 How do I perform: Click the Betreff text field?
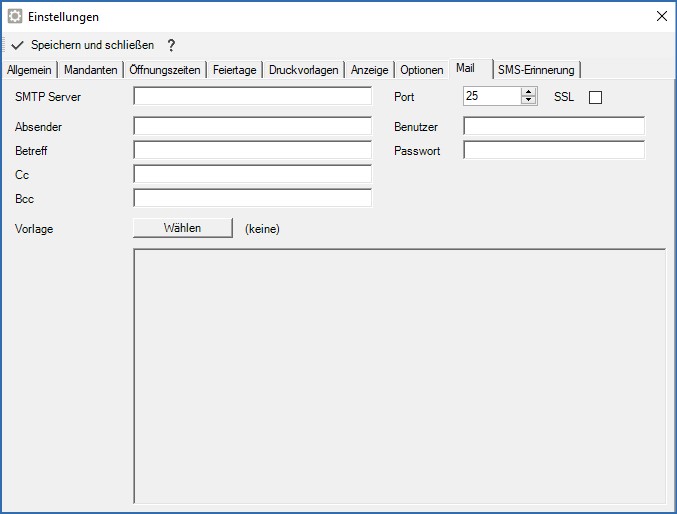(252, 150)
